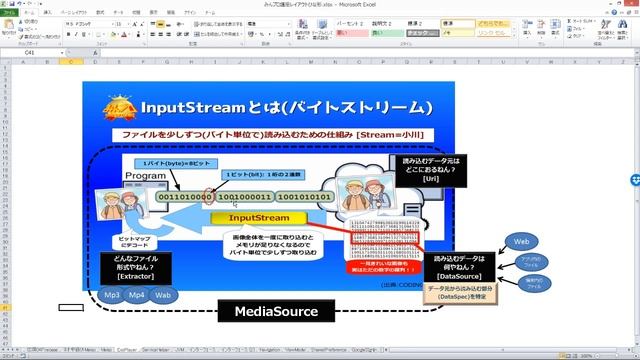Open the SharedPreference sheet tab
640x360 pixels.
point(328,350)
